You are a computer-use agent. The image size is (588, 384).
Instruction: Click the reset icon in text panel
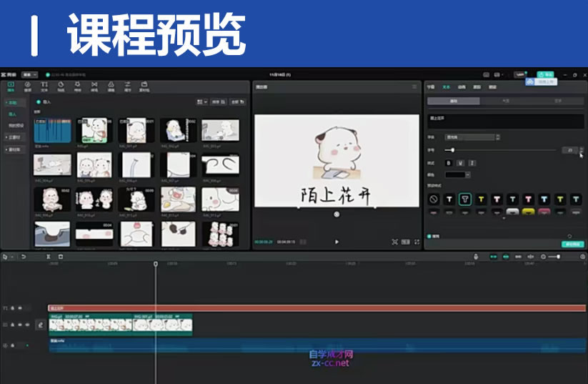[569, 236]
